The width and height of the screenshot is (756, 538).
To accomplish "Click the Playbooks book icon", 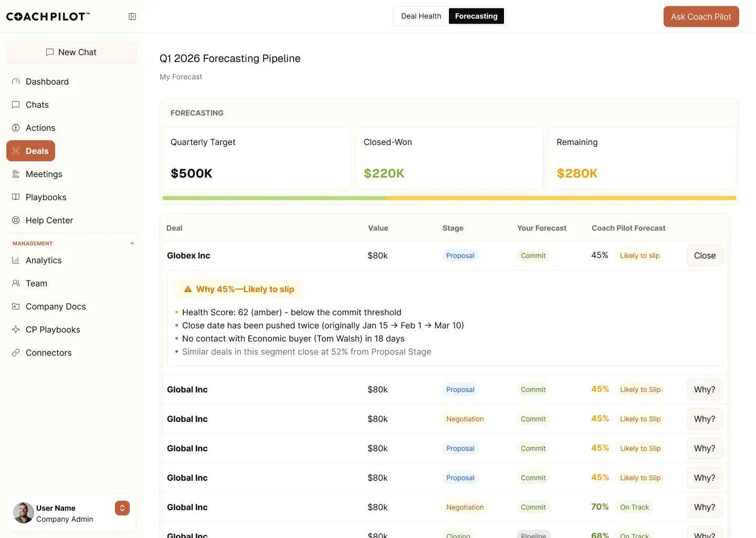I will 16,197.
